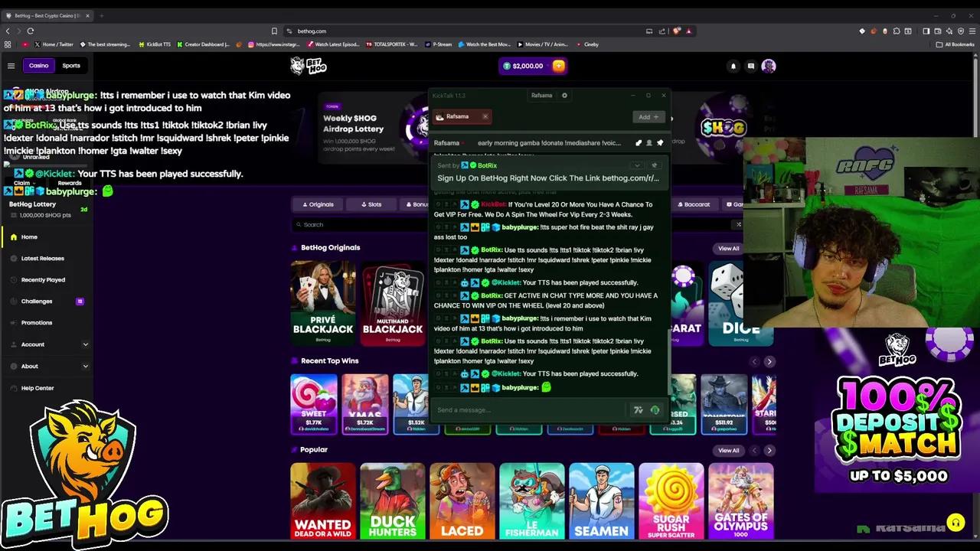
Task: Open Privé Blackjack game thumbnail
Action: pos(323,303)
